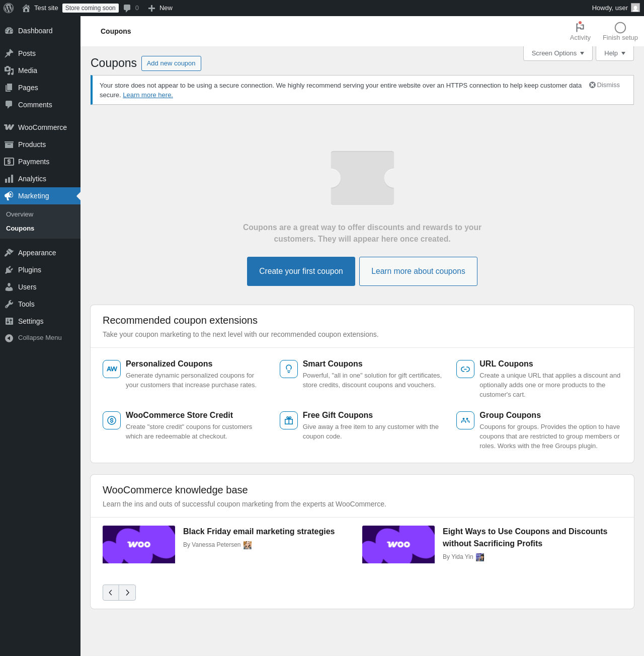
Task: Click the Tools wrench icon
Action: coord(9,304)
